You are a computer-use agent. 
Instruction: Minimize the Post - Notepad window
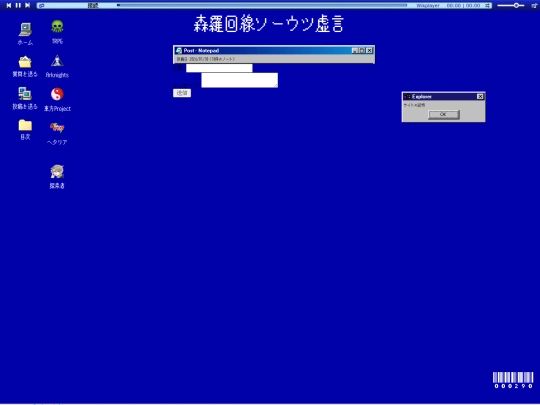point(355,51)
